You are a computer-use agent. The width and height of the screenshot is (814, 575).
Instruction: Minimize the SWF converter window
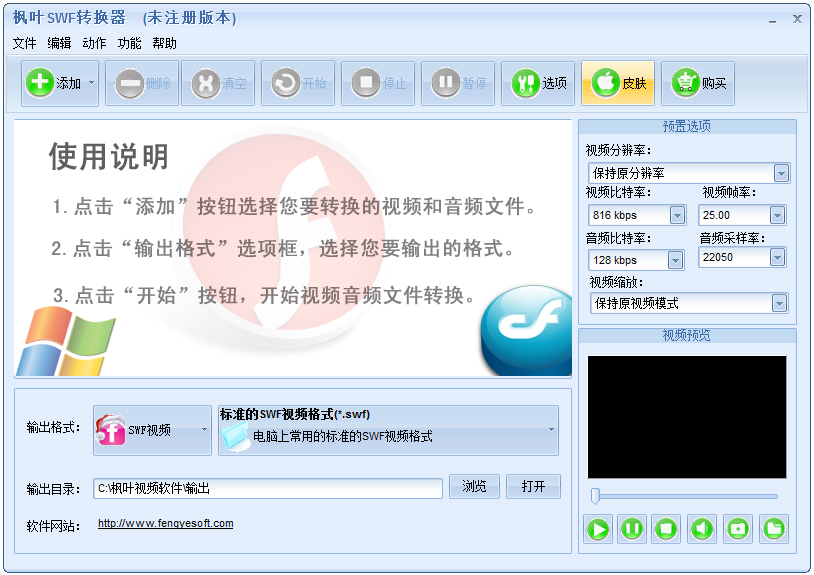pos(772,20)
